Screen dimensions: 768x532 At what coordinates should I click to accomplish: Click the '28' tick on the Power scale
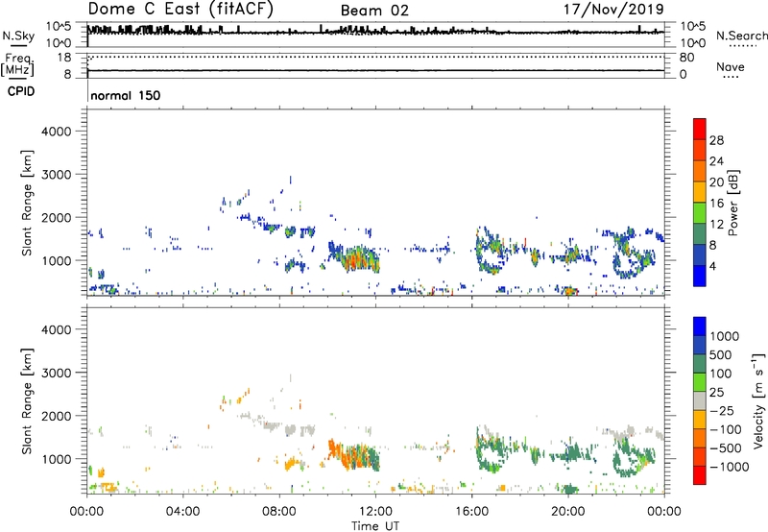[x=716, y=140]
